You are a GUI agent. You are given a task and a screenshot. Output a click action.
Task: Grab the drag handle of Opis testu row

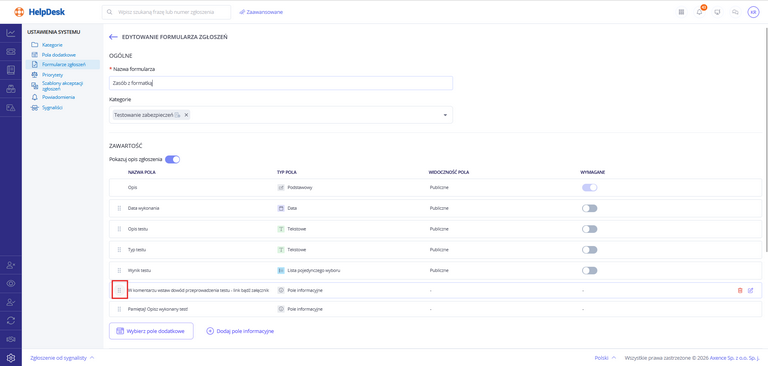tap(119, 229)
